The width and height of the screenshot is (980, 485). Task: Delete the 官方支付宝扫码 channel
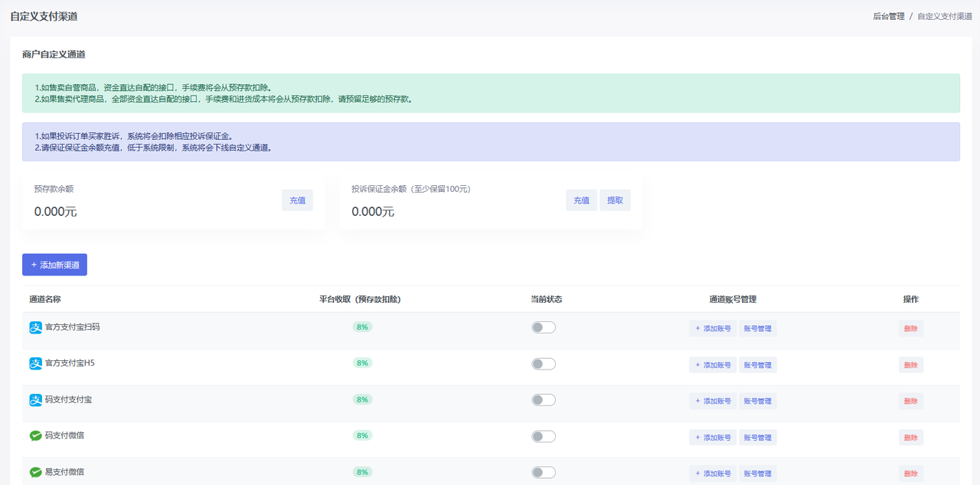tap(911, 329)
